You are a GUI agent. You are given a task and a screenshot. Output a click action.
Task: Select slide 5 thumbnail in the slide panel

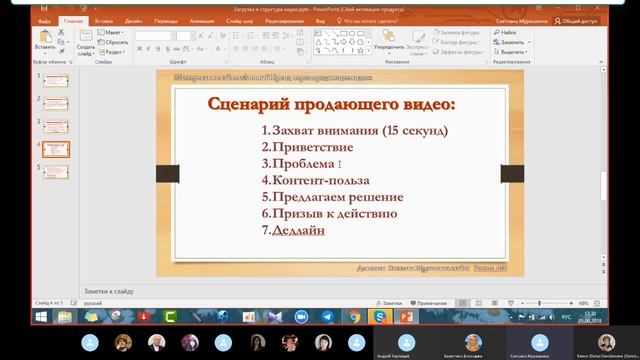(56, 172)
